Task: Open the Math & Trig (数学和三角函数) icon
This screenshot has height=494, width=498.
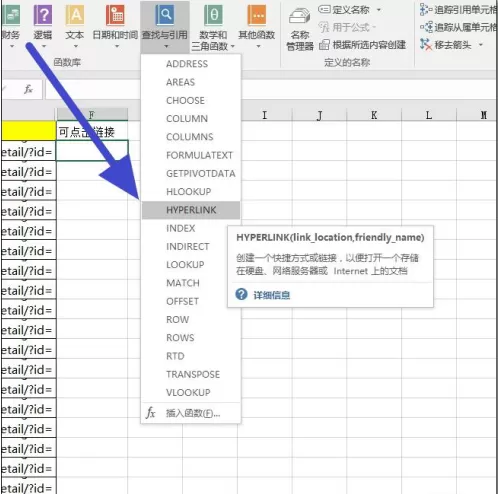Action: 213,16
